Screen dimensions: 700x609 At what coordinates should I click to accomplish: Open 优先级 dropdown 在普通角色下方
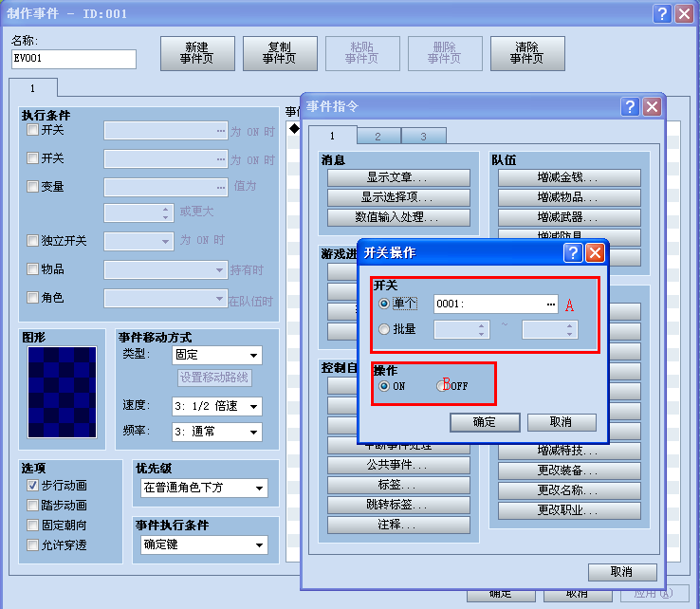tap(205, 488)
